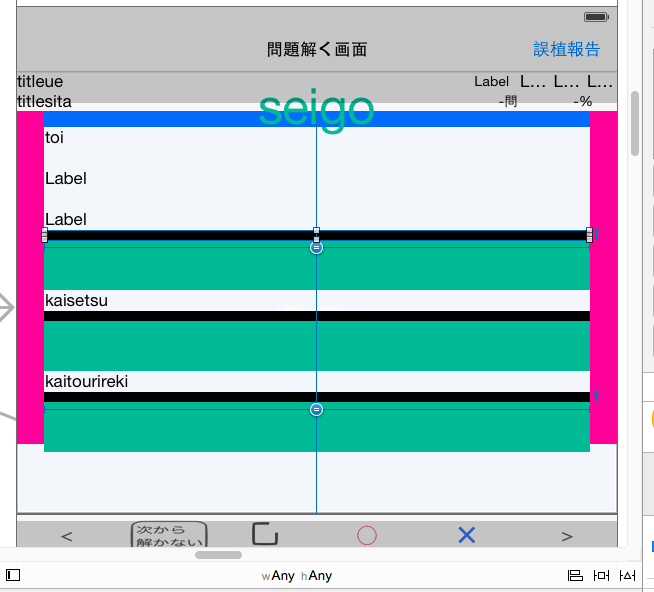This screenshot has width=654, height=592.
Task: Click the lower height constraint indicator on pink margin
Action: (597, 397)
